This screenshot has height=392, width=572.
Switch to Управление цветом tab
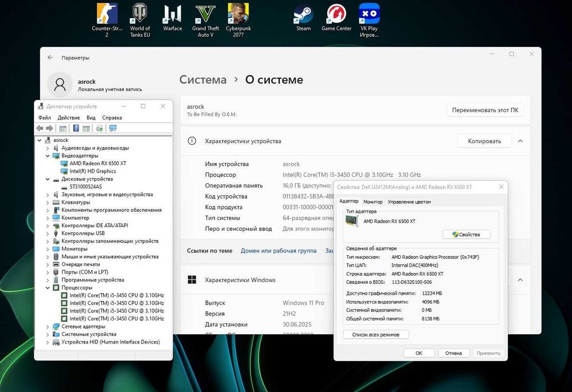click(x=409, y=201)
